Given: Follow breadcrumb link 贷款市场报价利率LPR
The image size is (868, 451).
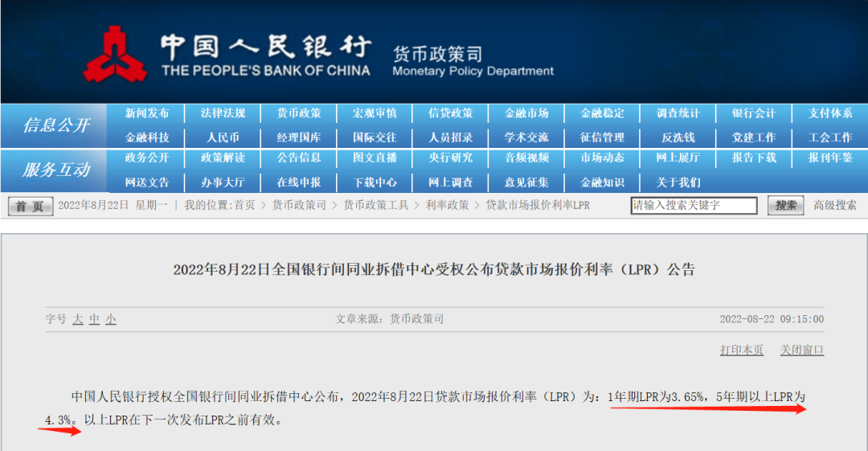Looking at the screenshot, I should coord(538,206).
